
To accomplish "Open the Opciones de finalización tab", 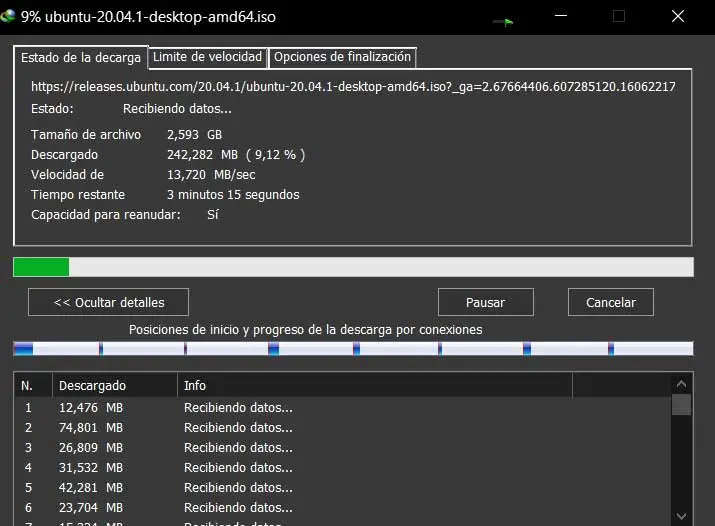I will pyautogui.click(x=342, y=57).
